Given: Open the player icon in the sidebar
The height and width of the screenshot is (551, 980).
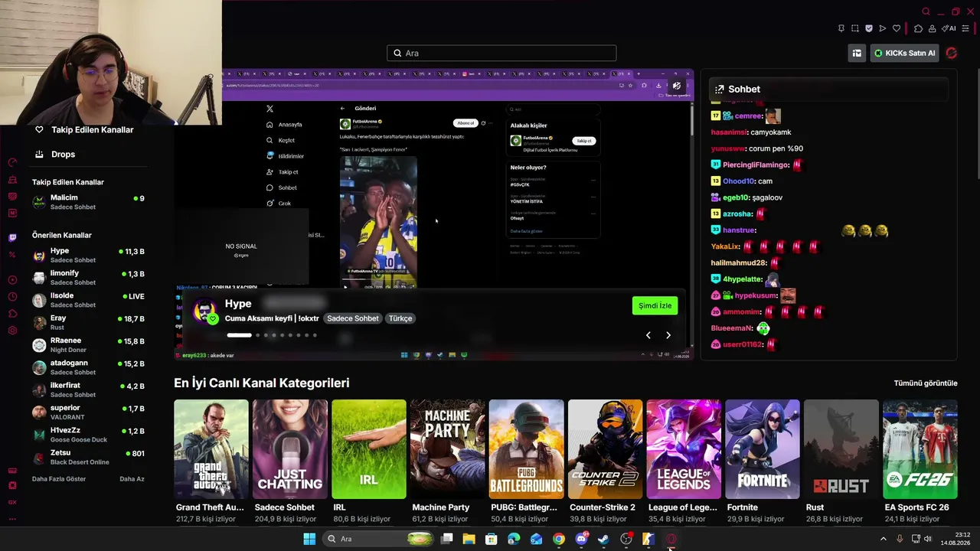Looking at the screenshot, I should [12, 279].
